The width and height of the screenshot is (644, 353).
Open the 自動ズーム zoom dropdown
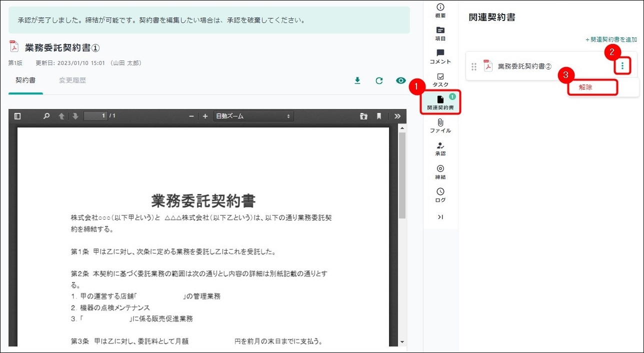point(253,116)
